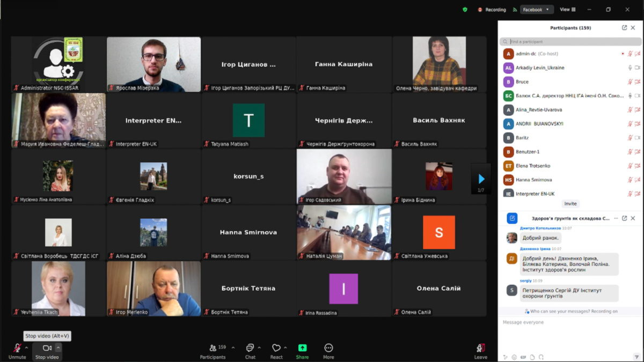
Task: Click the Invite button
Action: coord(570,204)
